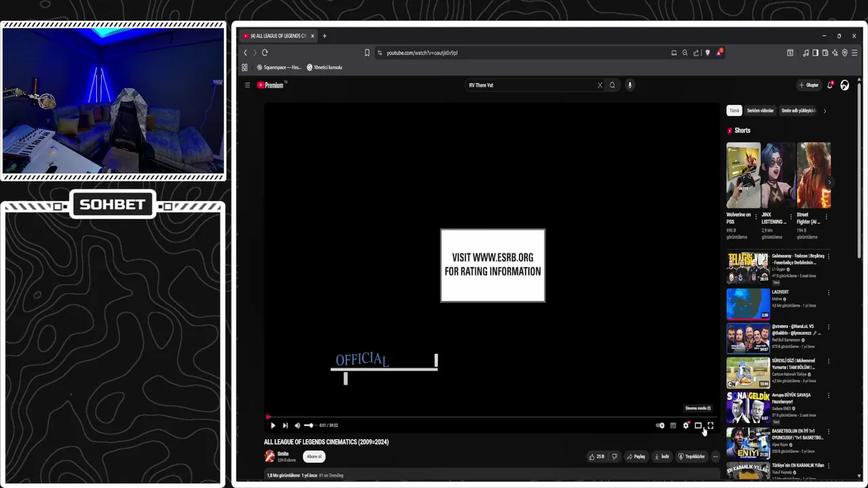Click the page scrollbar on the right
The height and width of the screenshot is (488, 868).
pos(859,169)
